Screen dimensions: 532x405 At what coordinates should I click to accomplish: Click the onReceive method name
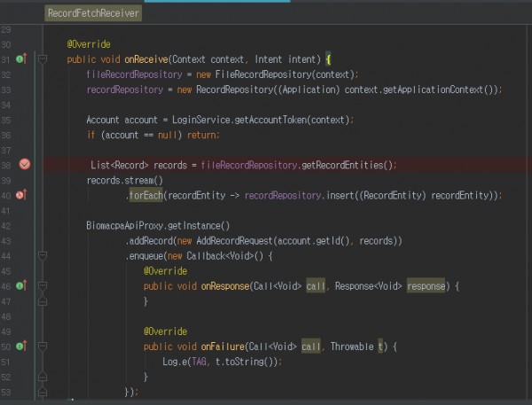(x=146, y=59)
